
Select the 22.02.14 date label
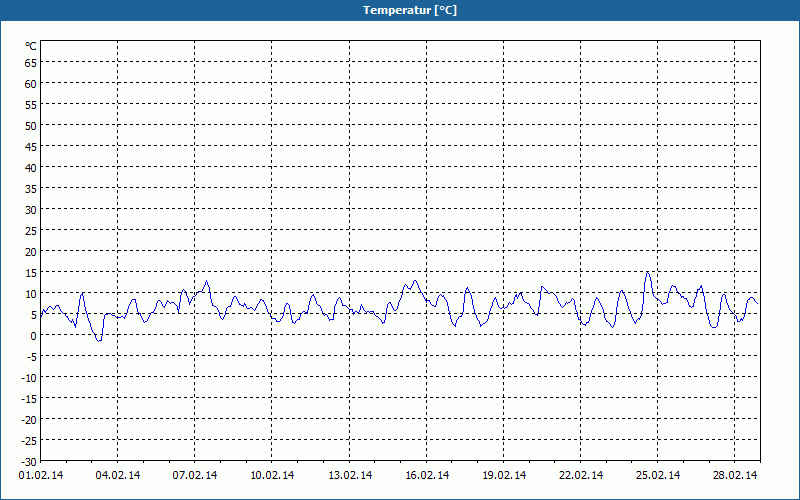(x=581, y=476)
